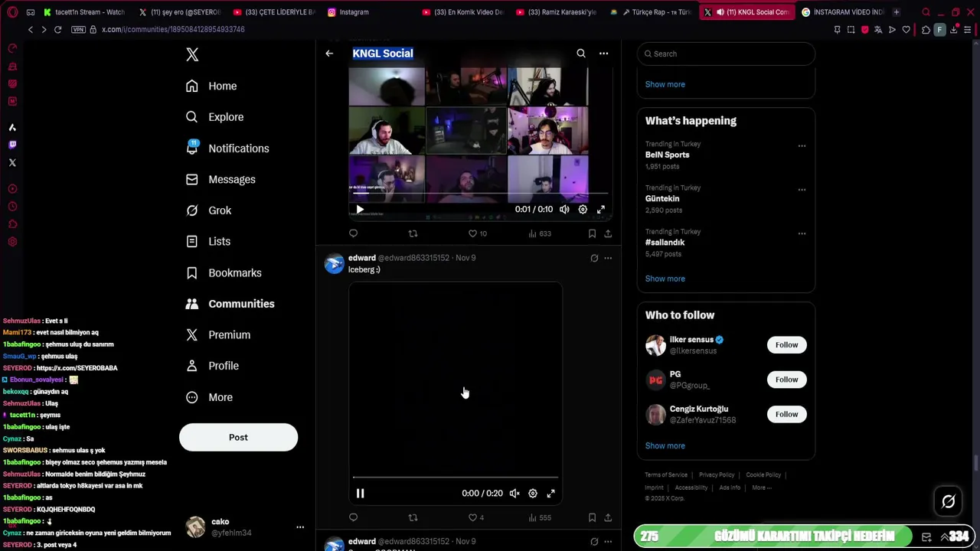Repost the iceberg post
Viewport: 980px width, 551px height.
(x=413, y=518)
